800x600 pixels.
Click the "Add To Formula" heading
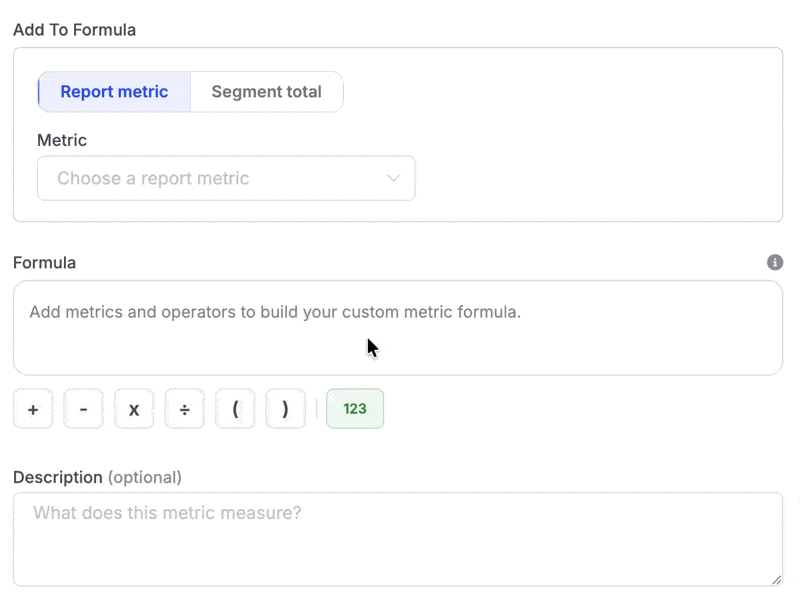(74, 30)
